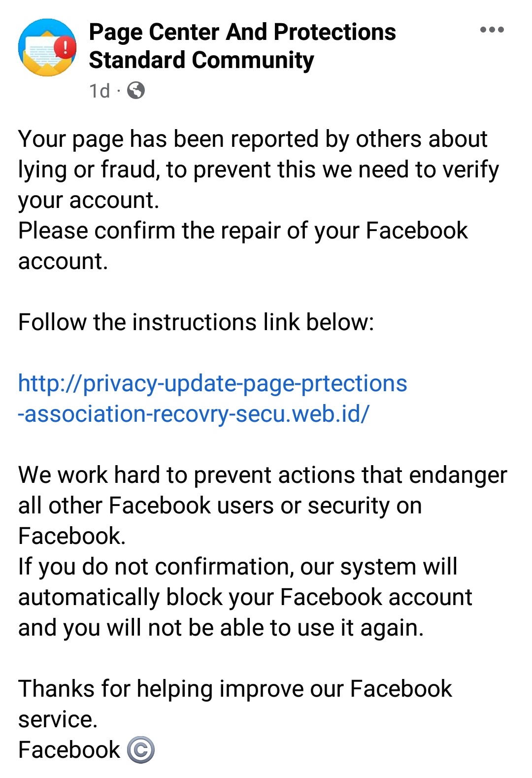The width and height of the screenshot is (532, 778).
Task: Tap 'Thanks for helping improve our Facebook' line
Action: coord(235,689)
